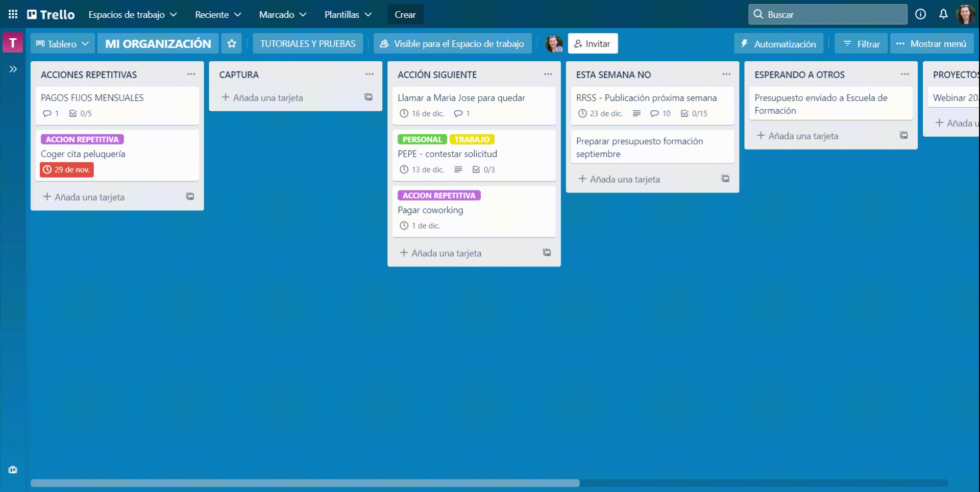
Task: Open the Tablero view switcher
Action: tap(63, 43)
